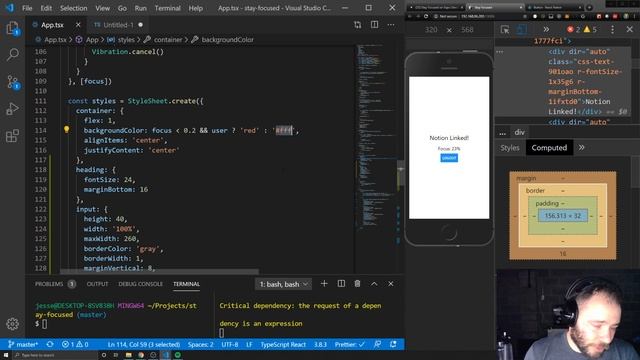Open errors and warnings count in status bar
640x360 pixels.
coord(75,344)
